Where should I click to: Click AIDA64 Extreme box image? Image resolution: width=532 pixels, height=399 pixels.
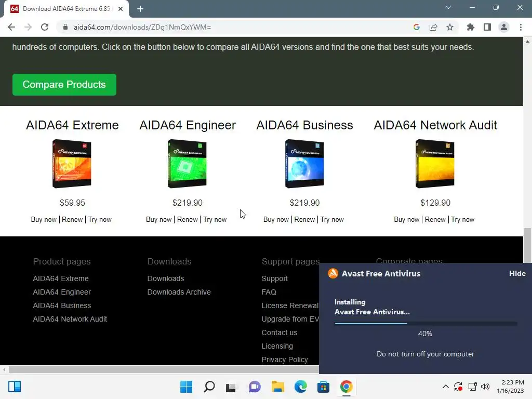(x=72, y=164)
